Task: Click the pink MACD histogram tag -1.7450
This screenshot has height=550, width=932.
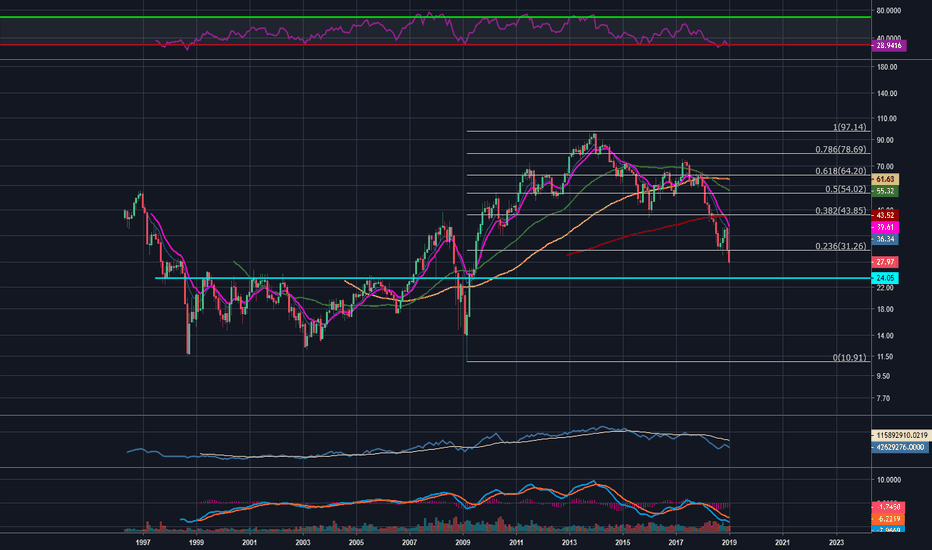Action: (x=887, y=507)
